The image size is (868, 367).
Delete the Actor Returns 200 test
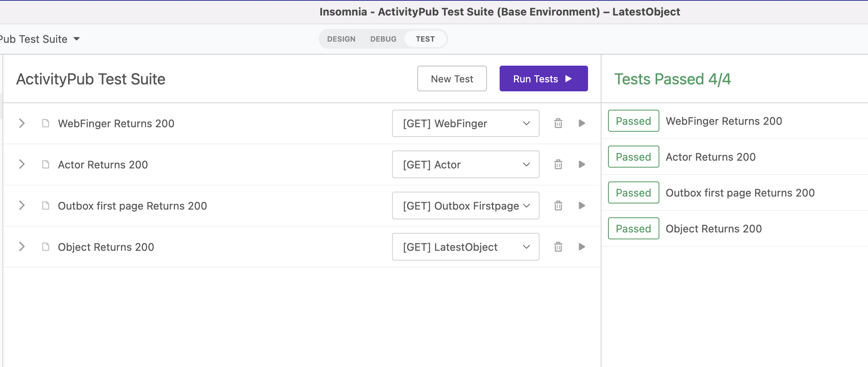coord(558,164)
